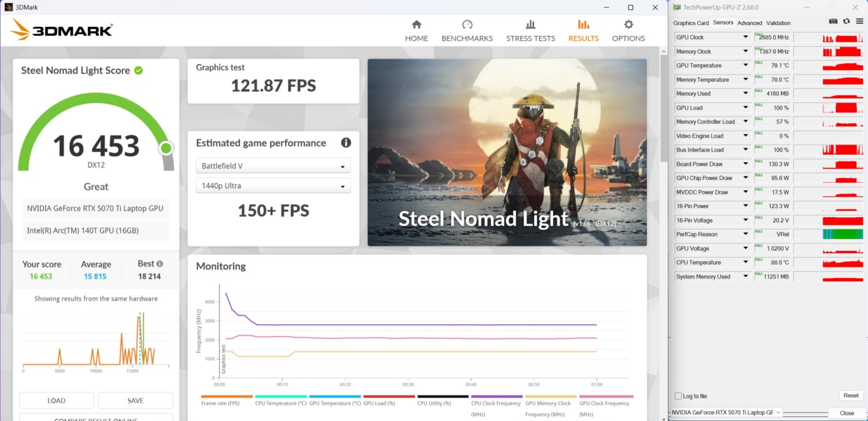Screen dimensions: 868x421
Task: Click the orange Frame rate (FPS) legend swatch
Action: 227,397
